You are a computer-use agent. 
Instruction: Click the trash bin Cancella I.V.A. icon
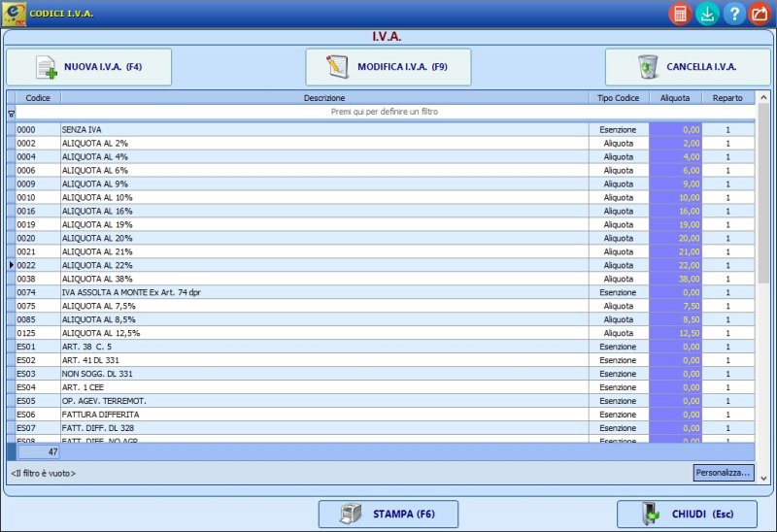646,67
